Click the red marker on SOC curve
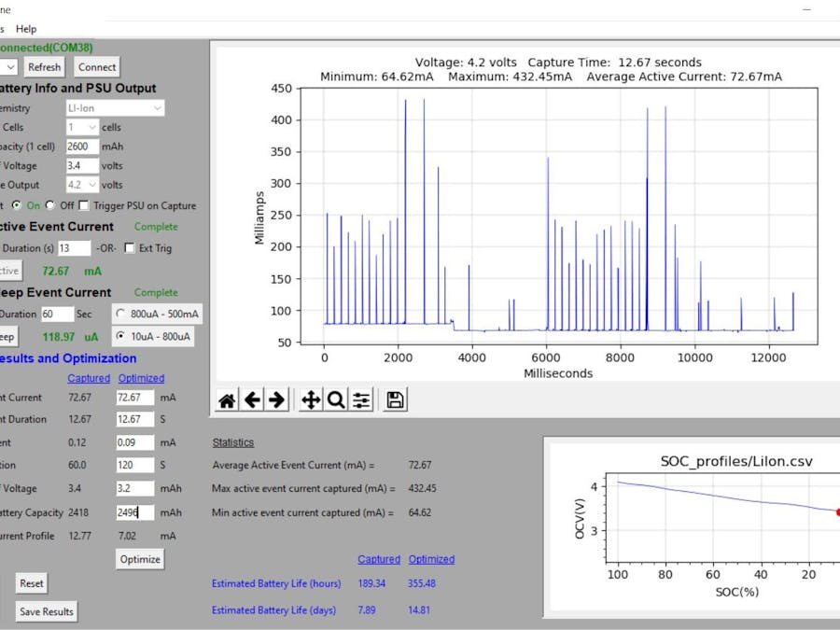 837,512
